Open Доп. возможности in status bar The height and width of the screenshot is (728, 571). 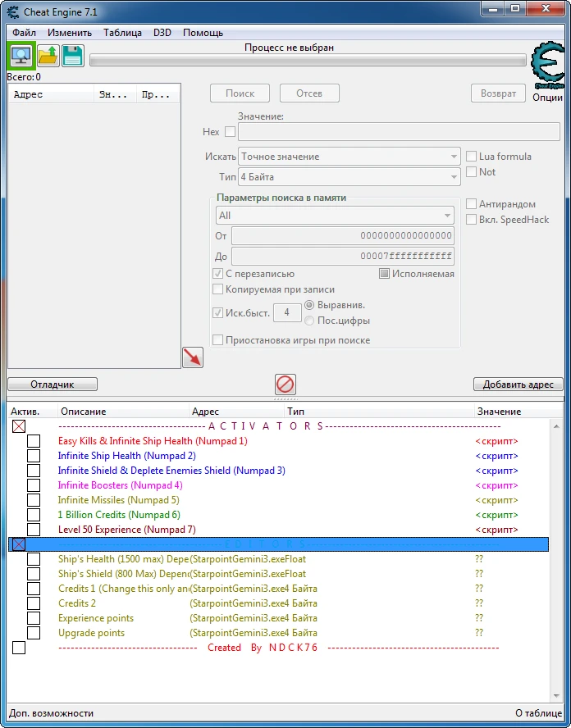pos(51,713)
